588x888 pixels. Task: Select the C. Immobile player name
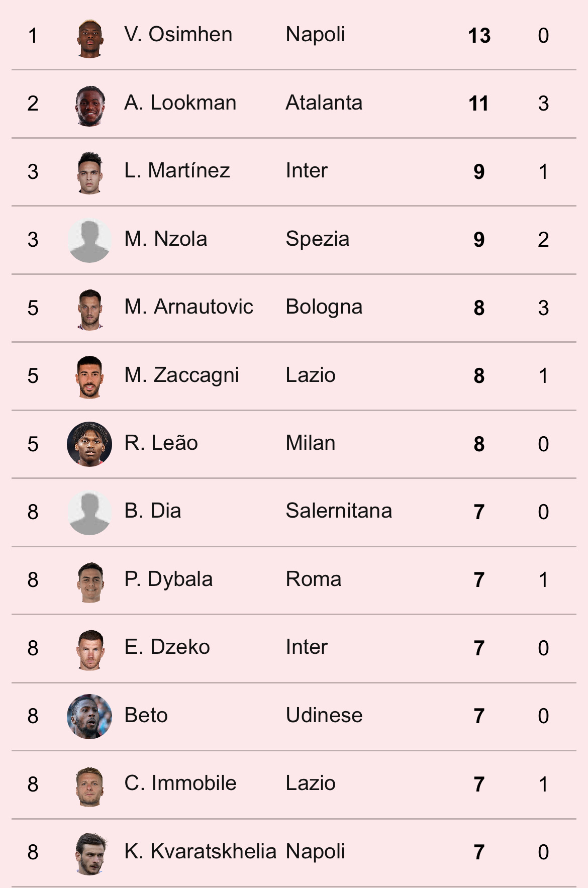pyautogui.click(x=180, y=783)
